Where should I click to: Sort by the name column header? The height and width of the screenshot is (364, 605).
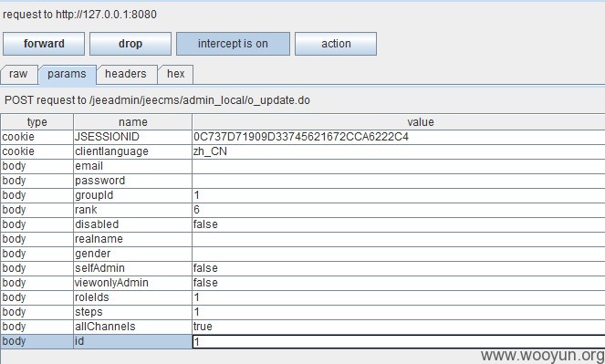[132, 122]
